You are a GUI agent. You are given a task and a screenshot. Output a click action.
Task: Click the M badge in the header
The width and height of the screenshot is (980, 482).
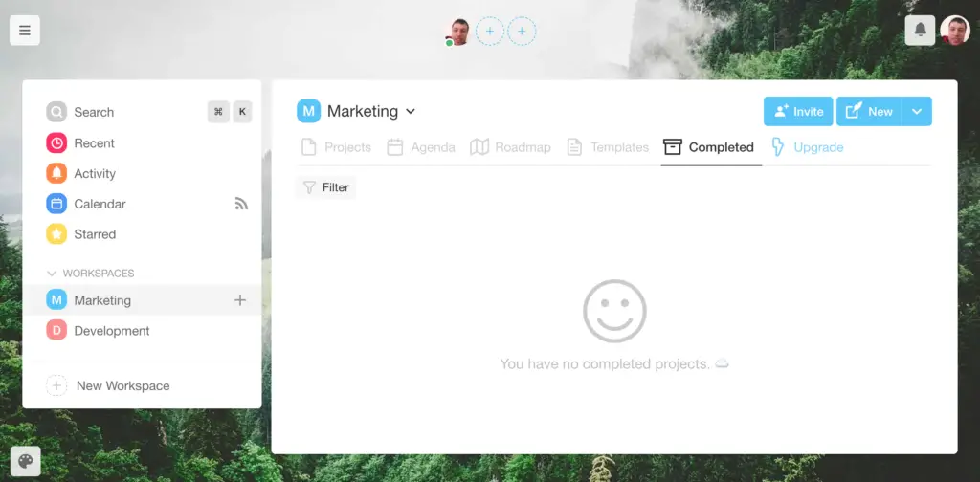coord(308,111)
